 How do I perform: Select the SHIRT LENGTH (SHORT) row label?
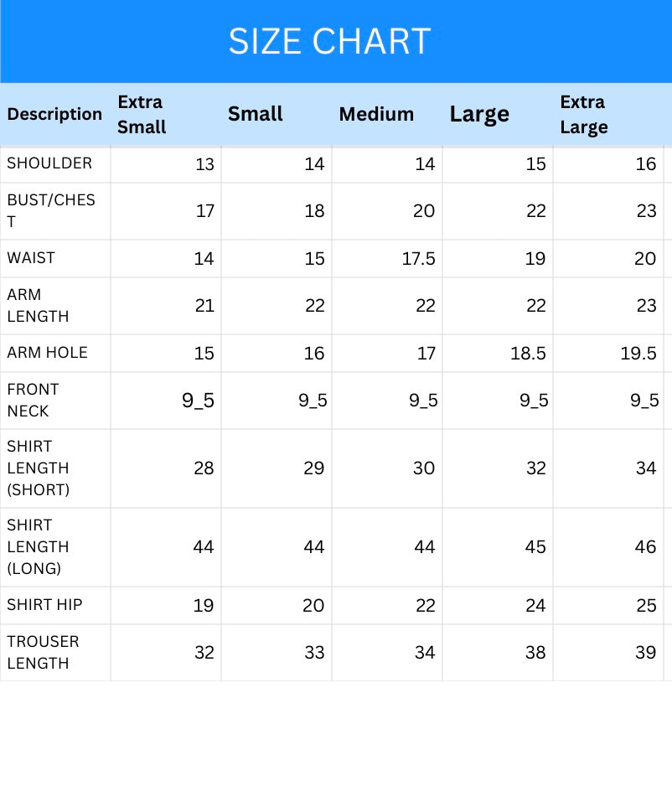click(x=38, y=468)
